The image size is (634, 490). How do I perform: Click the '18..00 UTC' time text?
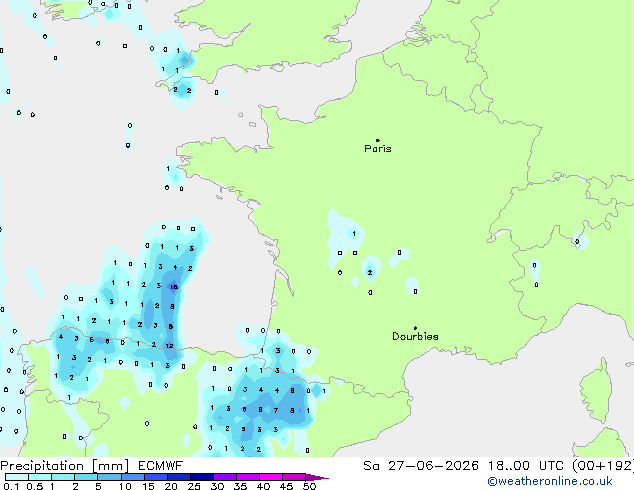525,466
